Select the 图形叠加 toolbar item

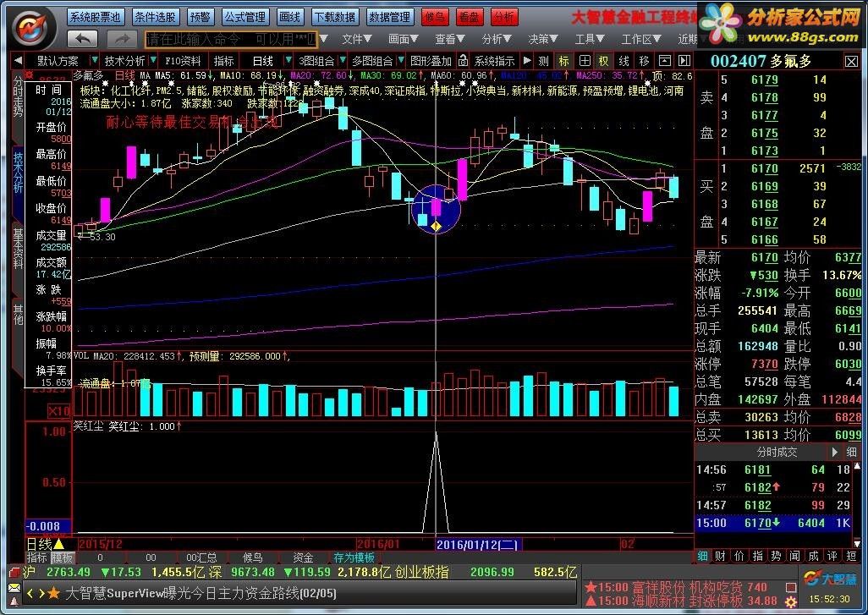431,61
